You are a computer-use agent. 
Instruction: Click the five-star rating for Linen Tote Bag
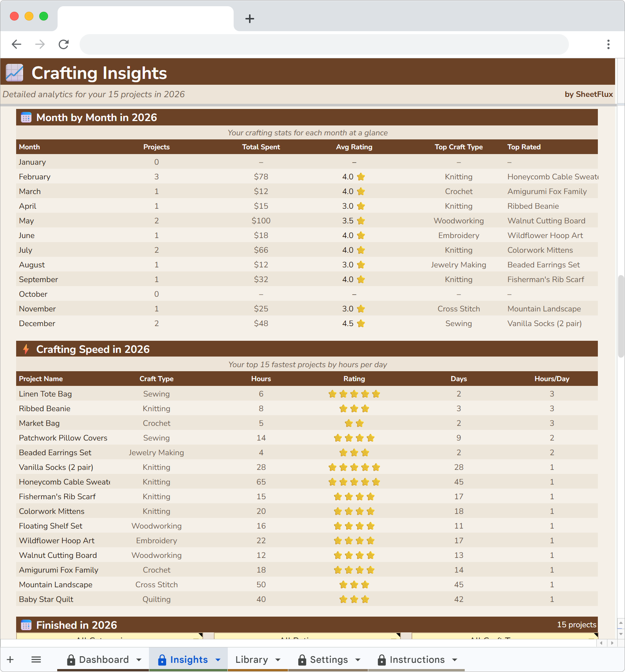[354, 394]
